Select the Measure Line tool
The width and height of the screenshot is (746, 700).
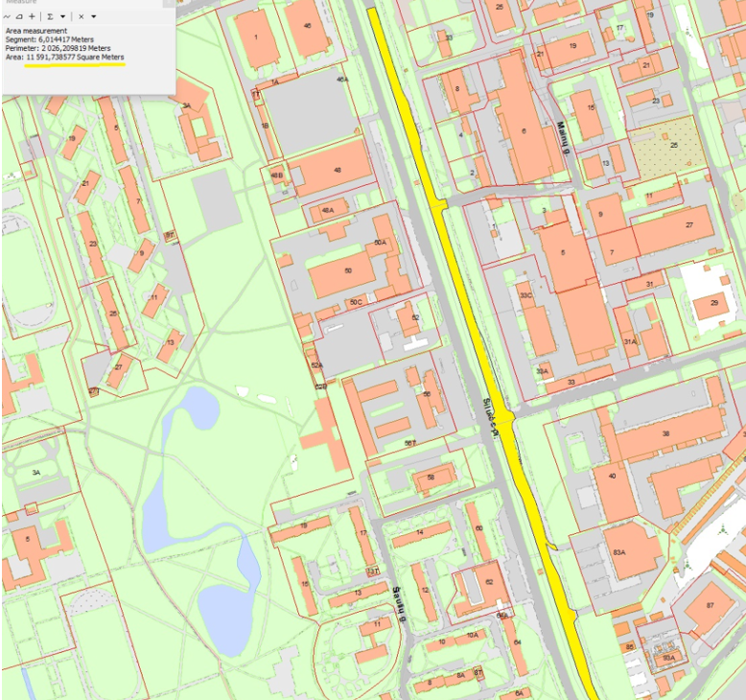8,16
